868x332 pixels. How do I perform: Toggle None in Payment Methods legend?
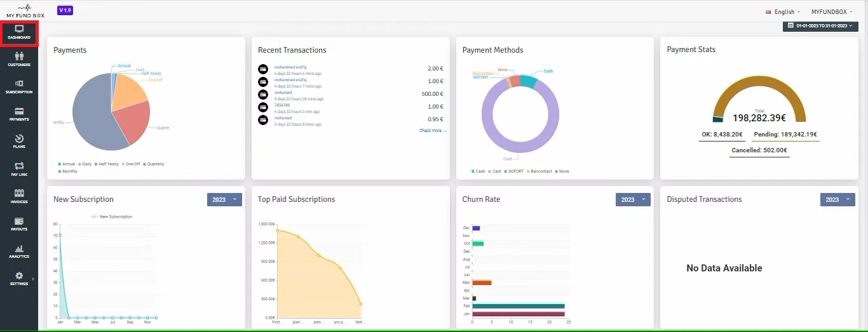pos(562,171)
